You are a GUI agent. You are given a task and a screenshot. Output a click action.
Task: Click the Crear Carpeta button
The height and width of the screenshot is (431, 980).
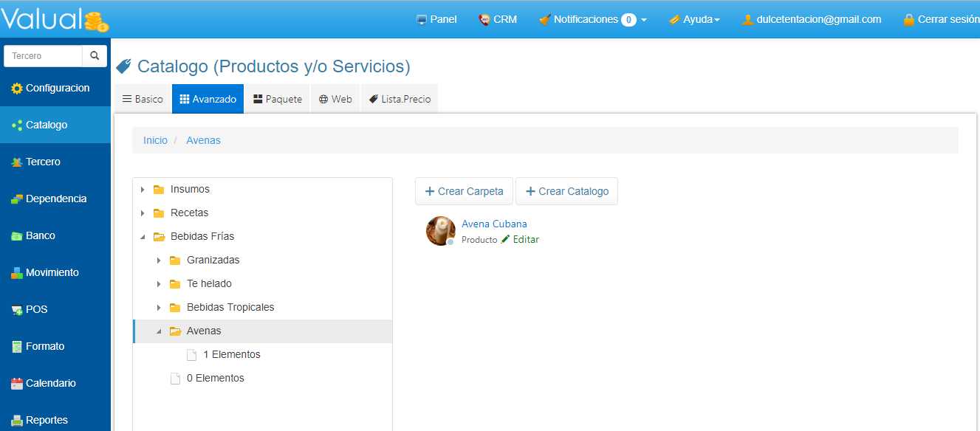[x=464, y=191]
